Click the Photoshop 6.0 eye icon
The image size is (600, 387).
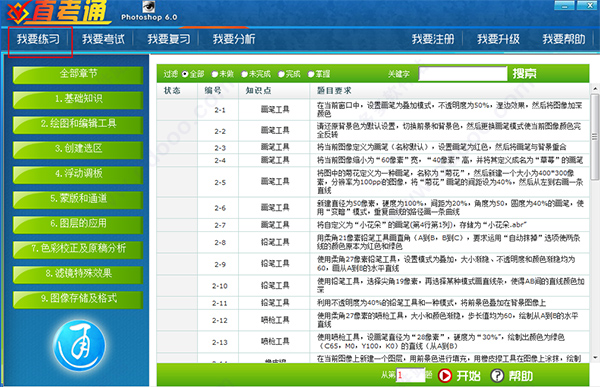pos(148,7)
